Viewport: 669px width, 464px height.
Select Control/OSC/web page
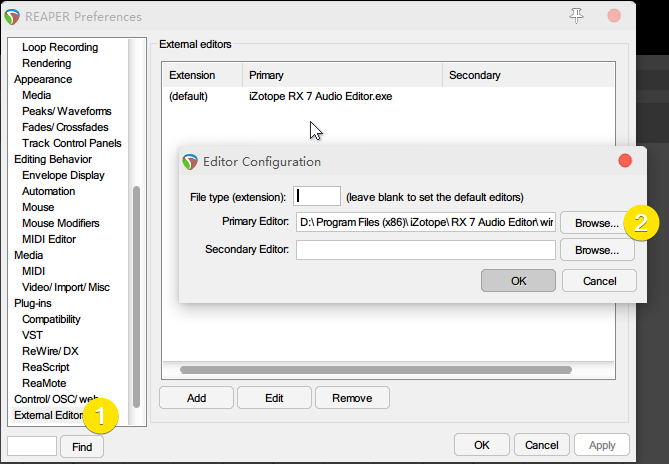coord(56,399)
